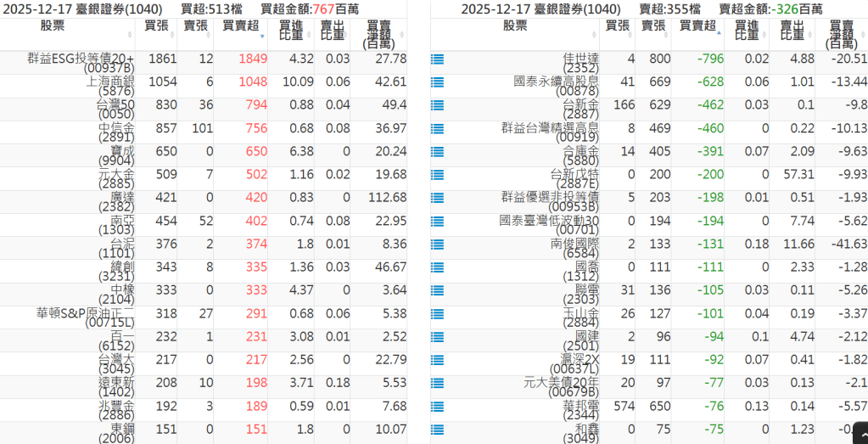
Task: Open 台灣50 (0050) stock link
Action: click(115, 110)
